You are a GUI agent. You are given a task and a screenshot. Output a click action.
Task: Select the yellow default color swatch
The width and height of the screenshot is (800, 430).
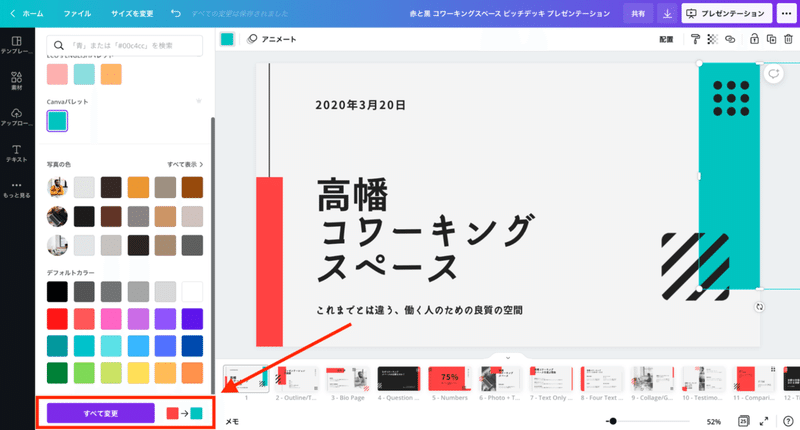click(x=138, y=373)
